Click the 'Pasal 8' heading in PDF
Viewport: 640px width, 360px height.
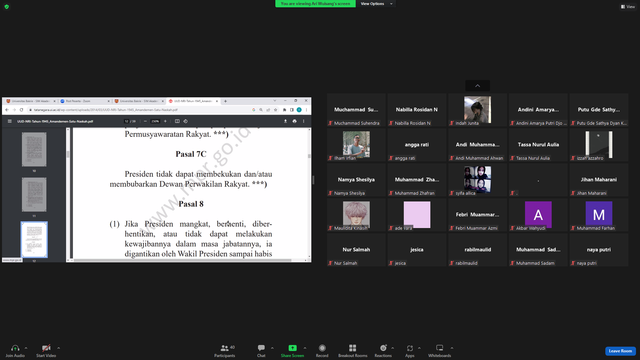coord(191,204)
